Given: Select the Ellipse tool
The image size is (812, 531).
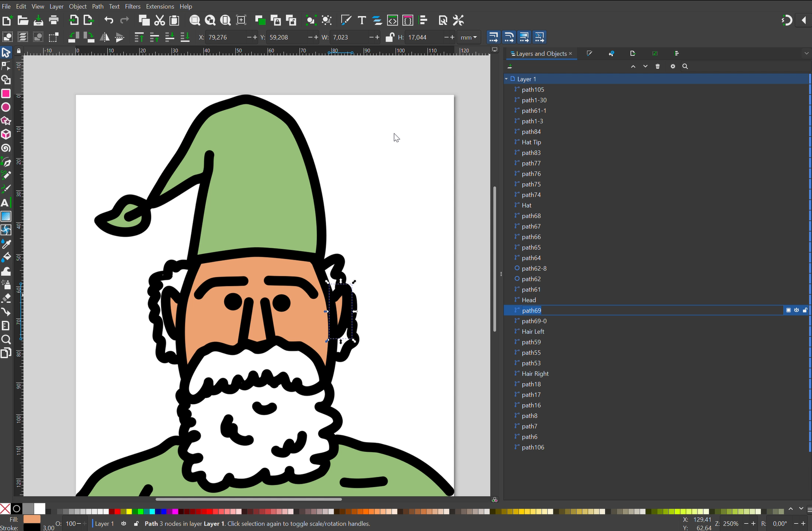Looking at the screenshot, I should [6, 107].
